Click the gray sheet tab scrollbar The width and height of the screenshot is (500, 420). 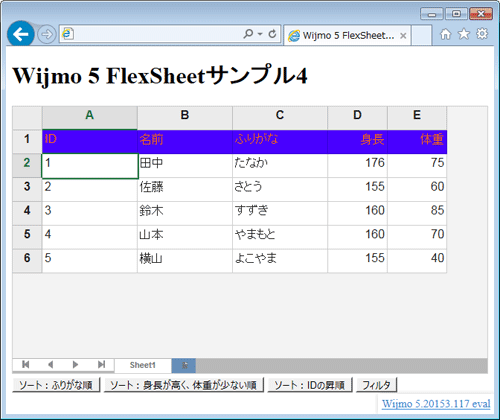(342, 366)
